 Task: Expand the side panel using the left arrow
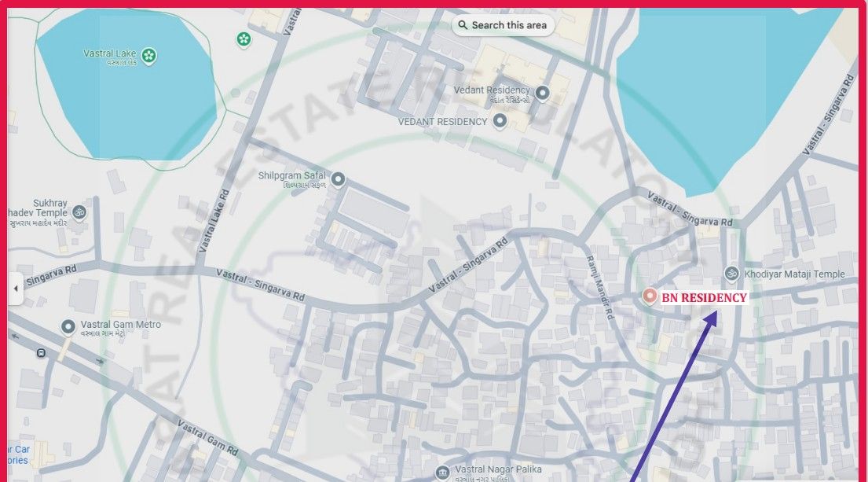(15, 289)
